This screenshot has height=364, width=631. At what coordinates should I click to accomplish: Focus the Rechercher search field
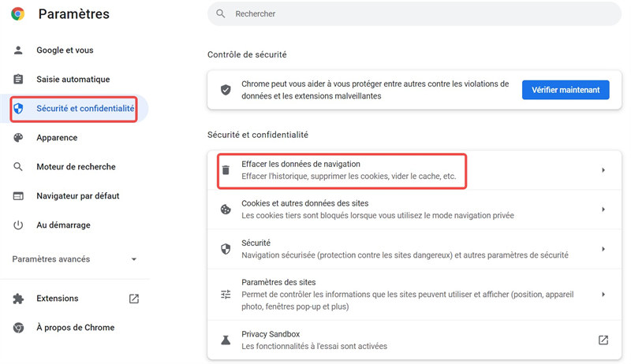click(415, 13)
